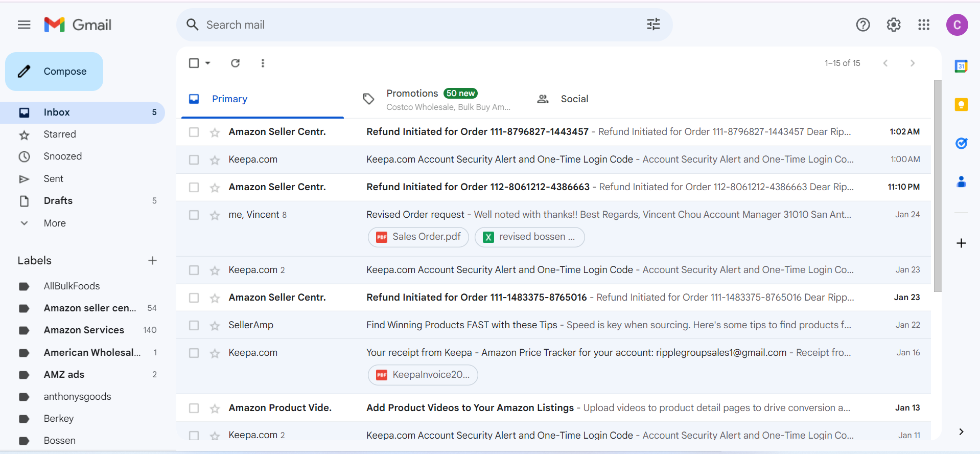Image resolution: width=980 pixels, height=454 pixels.
Task: Toggle the select all messages checkbox
Action: click(194, 63)
